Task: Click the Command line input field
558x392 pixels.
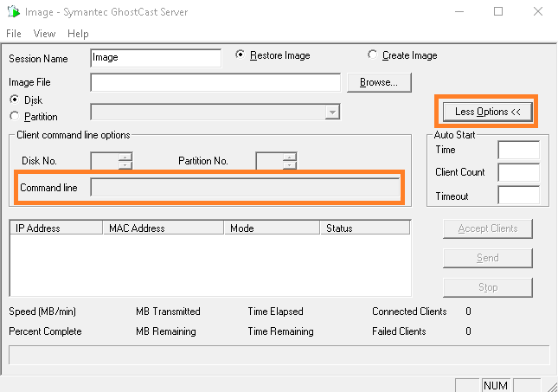Action: 245,187
